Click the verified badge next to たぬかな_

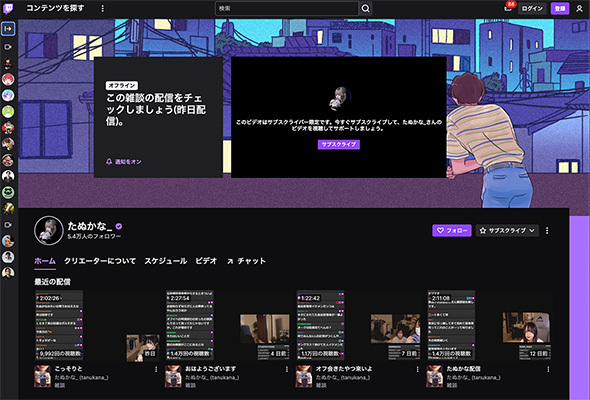click(x=119, y=226)
